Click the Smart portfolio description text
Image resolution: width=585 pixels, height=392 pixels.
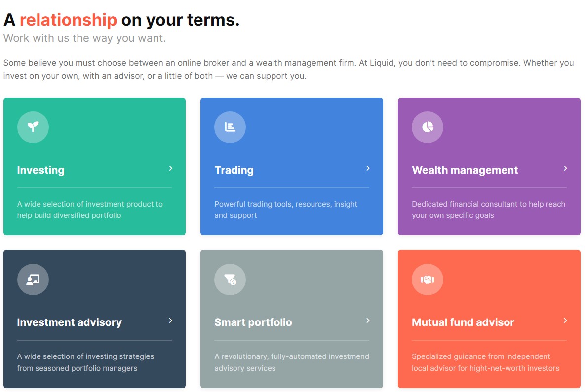pyautogui.click(x=292, y=362)
